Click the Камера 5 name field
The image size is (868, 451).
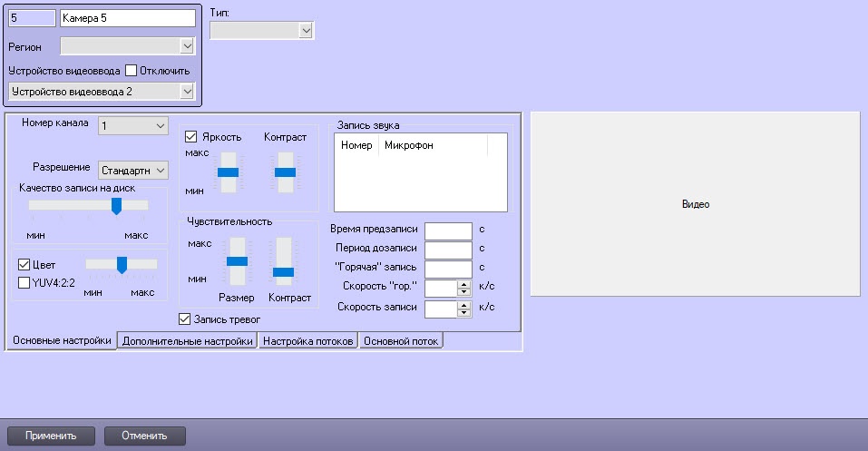[x=126, y=17]
